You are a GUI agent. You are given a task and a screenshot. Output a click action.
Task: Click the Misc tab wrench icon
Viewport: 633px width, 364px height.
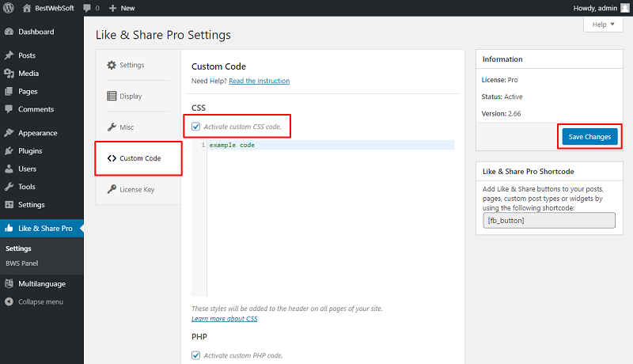pos(112,127)
